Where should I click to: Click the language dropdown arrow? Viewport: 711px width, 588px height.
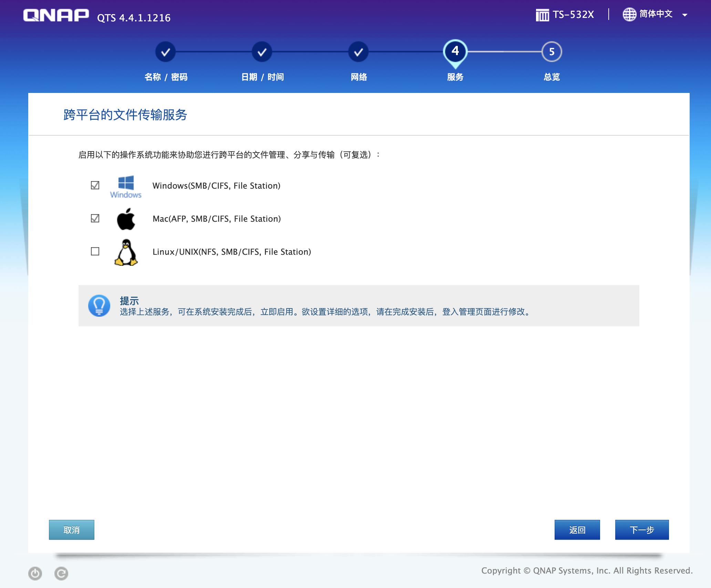686,16
